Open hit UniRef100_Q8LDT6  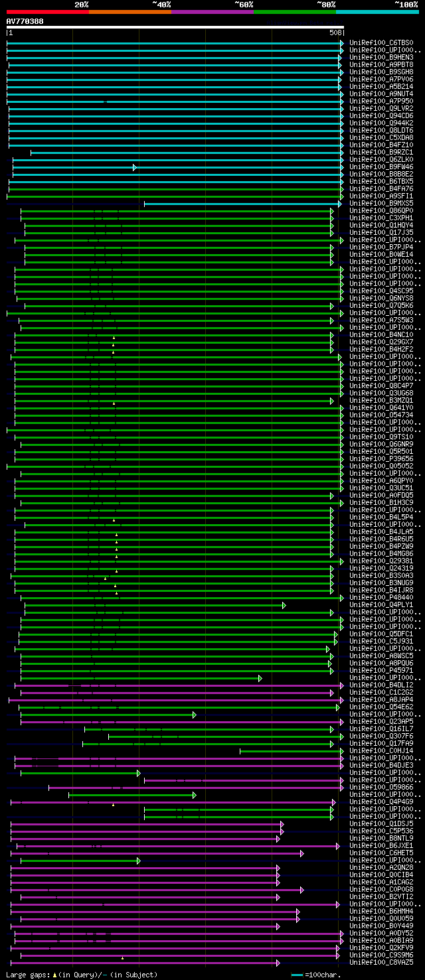click(x=381, y=131)
